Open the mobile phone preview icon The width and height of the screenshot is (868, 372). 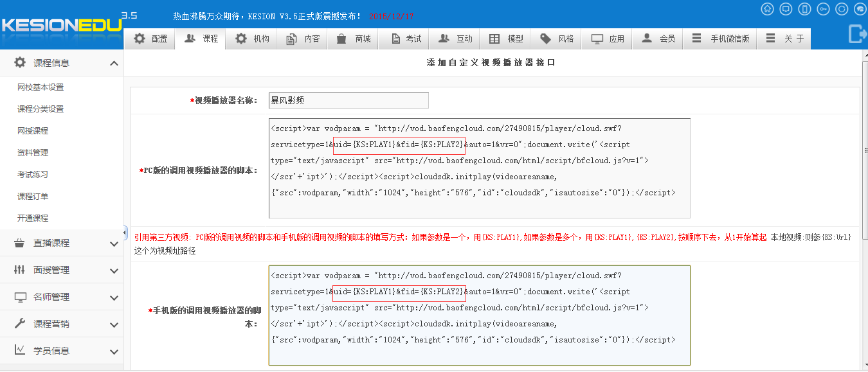[x=804, y=9]
